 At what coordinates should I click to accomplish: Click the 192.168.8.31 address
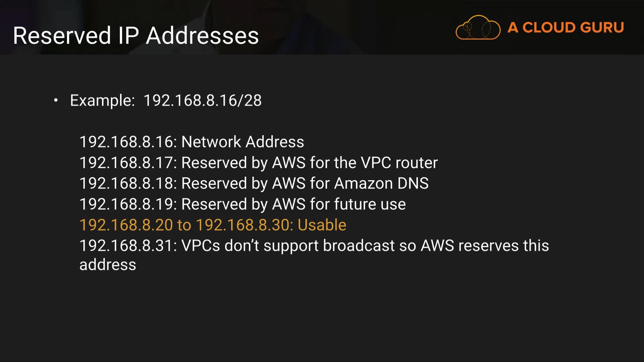126,246
